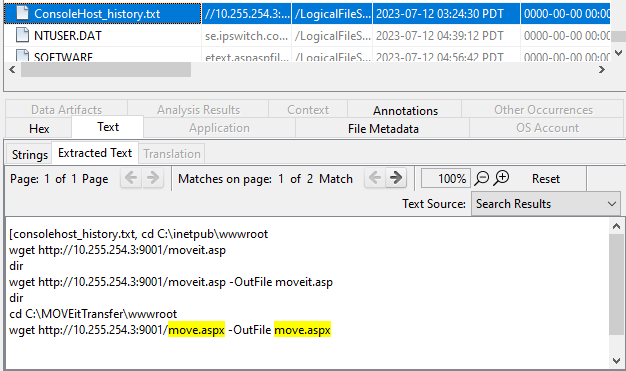Click the 2023-07-12 04:39:12 PDT timestamp cell
This screenshot has width=626, height=371.
click(446, 36)
